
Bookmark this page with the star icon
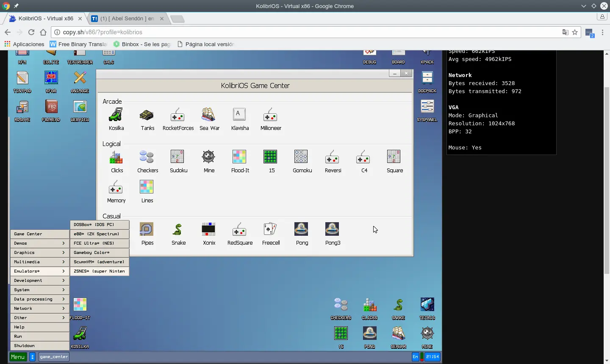(x=575, y=32)
